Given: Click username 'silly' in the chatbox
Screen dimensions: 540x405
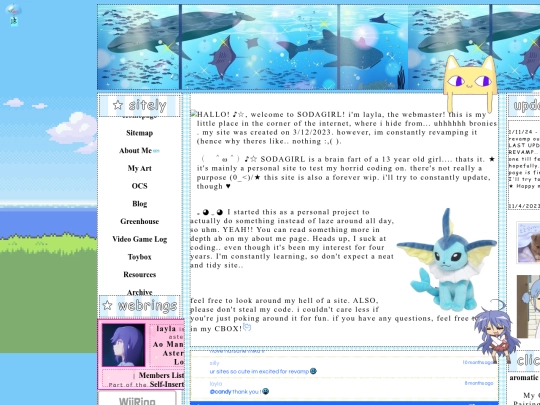Looking at the screenshot, I should tap(214, 363).
